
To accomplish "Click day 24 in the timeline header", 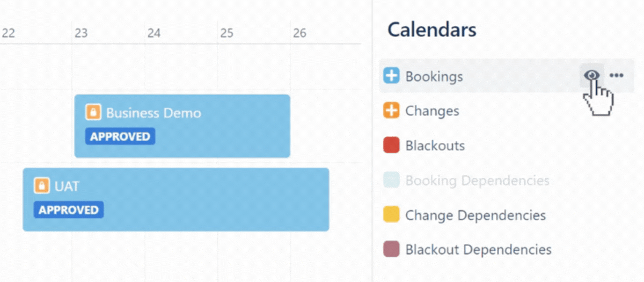I will click(154, 33).
